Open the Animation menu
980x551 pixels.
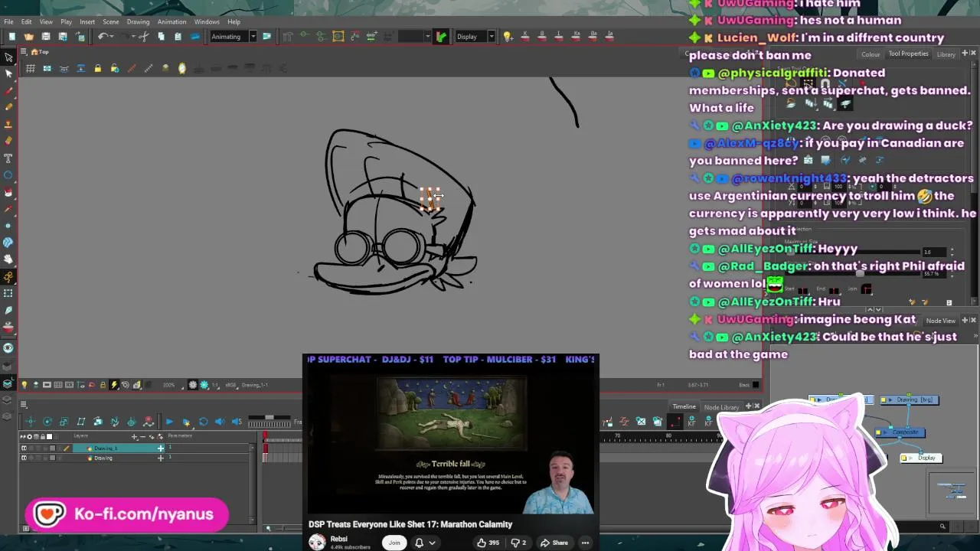(x=171, y=21)
